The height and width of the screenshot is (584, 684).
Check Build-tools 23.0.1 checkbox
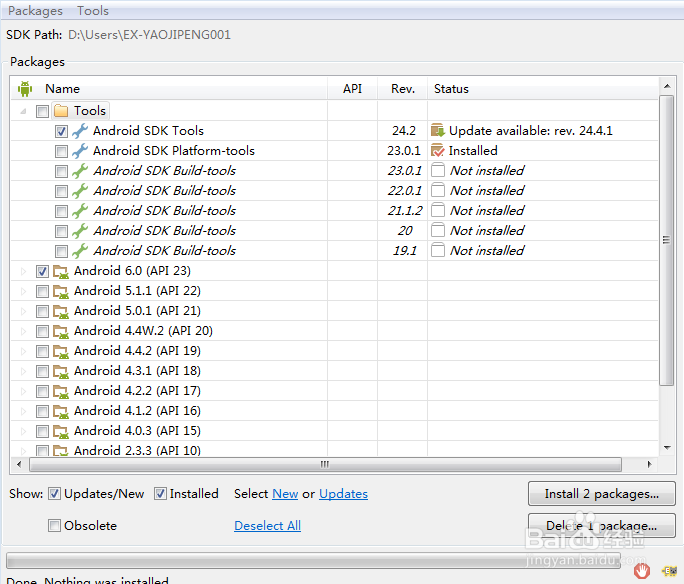coord(61,171)
